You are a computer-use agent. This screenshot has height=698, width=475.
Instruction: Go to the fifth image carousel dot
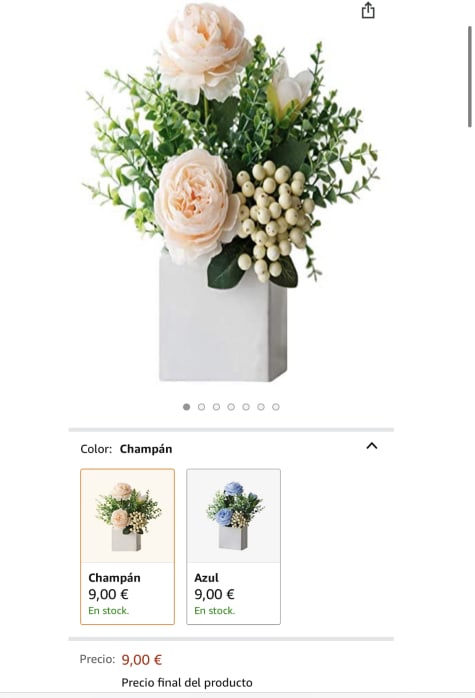pyautogui.click(x=246, y=407)
